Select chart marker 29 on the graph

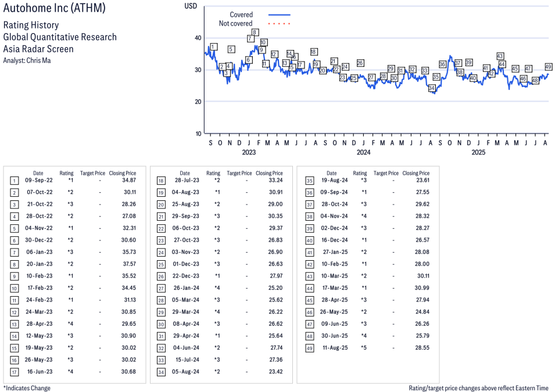[391, 69]
